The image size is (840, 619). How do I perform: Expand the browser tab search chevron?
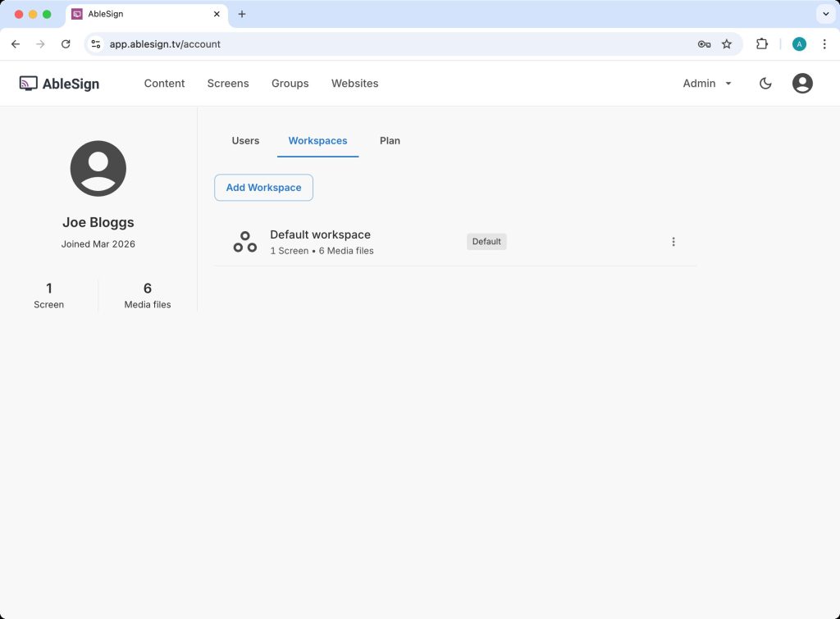point(824,14)
